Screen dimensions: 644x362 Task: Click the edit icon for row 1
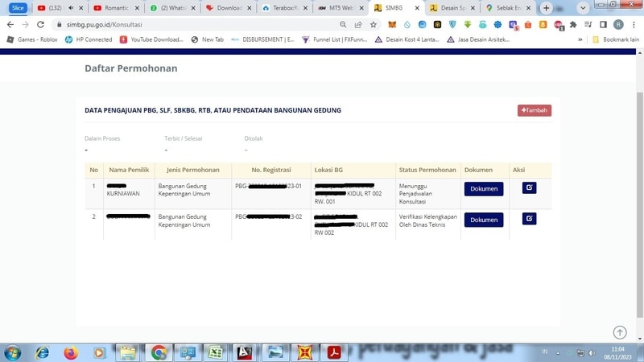click(529, 188)
